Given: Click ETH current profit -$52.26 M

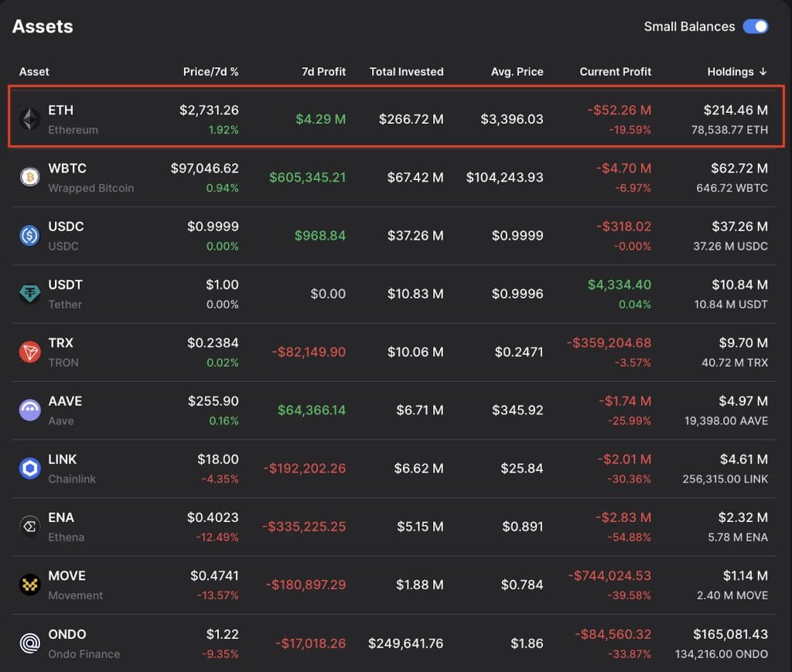Looking at the screenshot, I should [x=620, y=110].
